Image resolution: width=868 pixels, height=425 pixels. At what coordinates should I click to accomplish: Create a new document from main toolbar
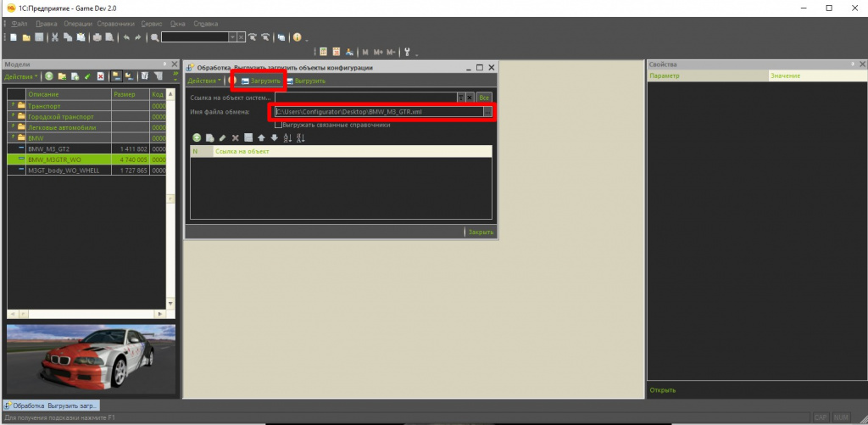click(14, 37)
